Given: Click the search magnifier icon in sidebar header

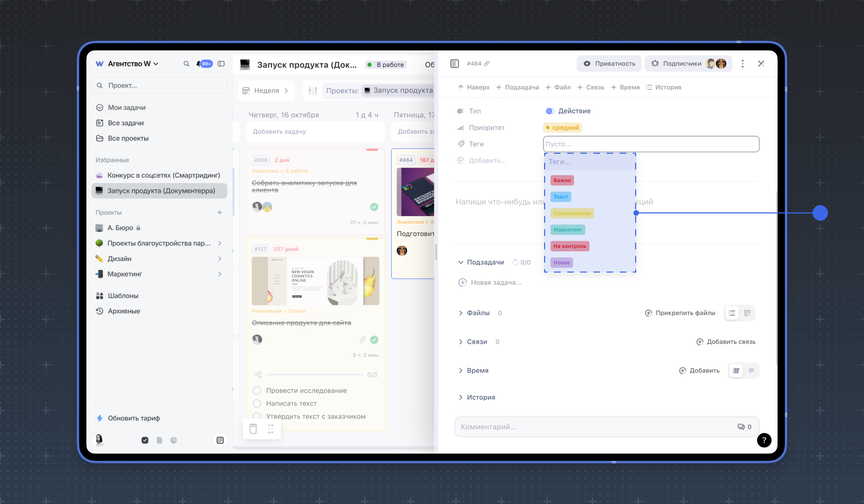Looking at the screenshot, I should [186, 64].
